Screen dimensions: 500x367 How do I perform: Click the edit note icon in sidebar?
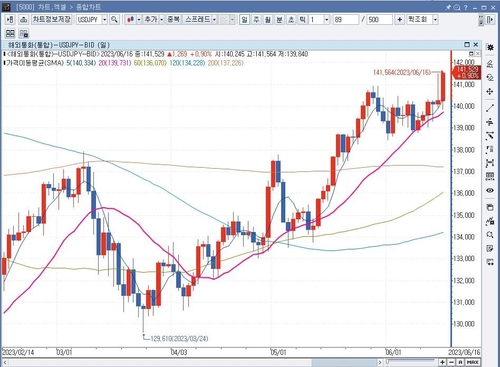(490, 248)
